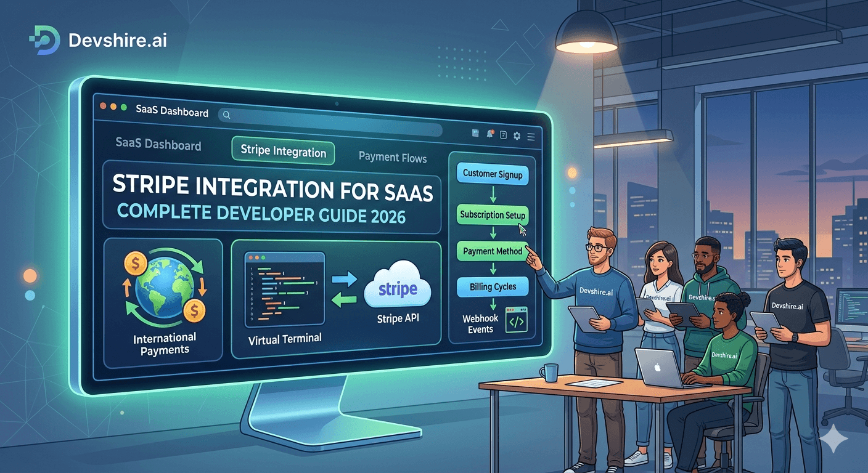Open the document icon beside the bell
Image resolution: width=868 pixels, height=473 pixels.
pyautogui.click(x=475, y=133)
